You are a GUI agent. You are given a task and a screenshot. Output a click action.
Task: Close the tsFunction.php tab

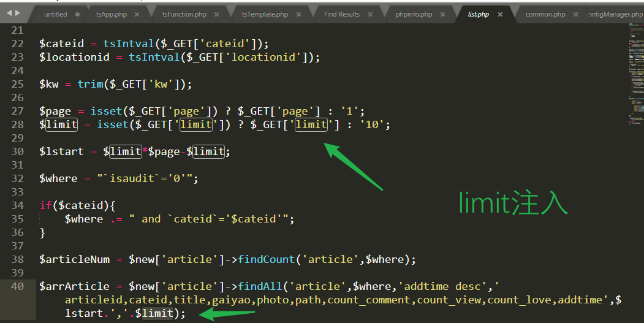[x=216, y=14]
